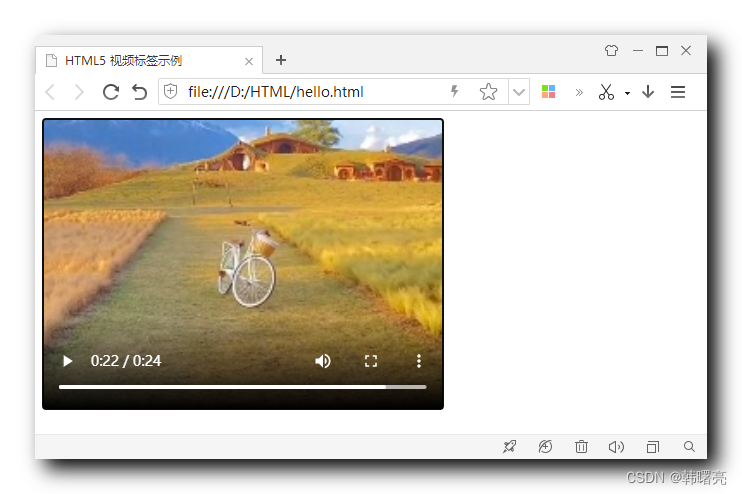Click the circular restore icon in status bar

tap(545, 447)
